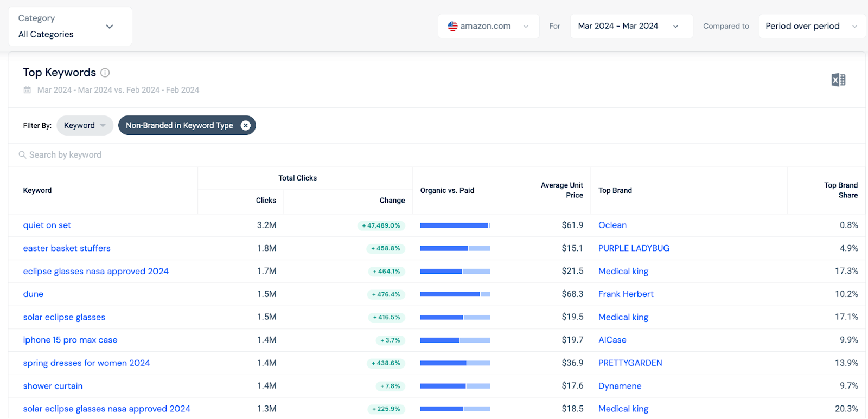Screen dimensions: 868x419
Task: Click the $61.9 average price value
Action: 572,225
